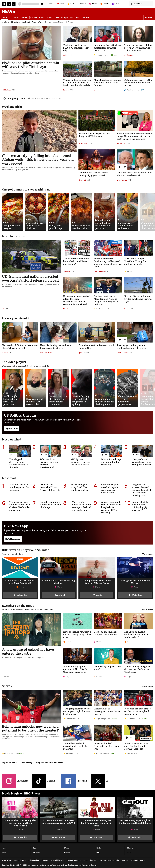Add Made in Dagenham to Watchlist
This screenshot has width=155, height=868.
pyautogui.click(x=97, y=837)
